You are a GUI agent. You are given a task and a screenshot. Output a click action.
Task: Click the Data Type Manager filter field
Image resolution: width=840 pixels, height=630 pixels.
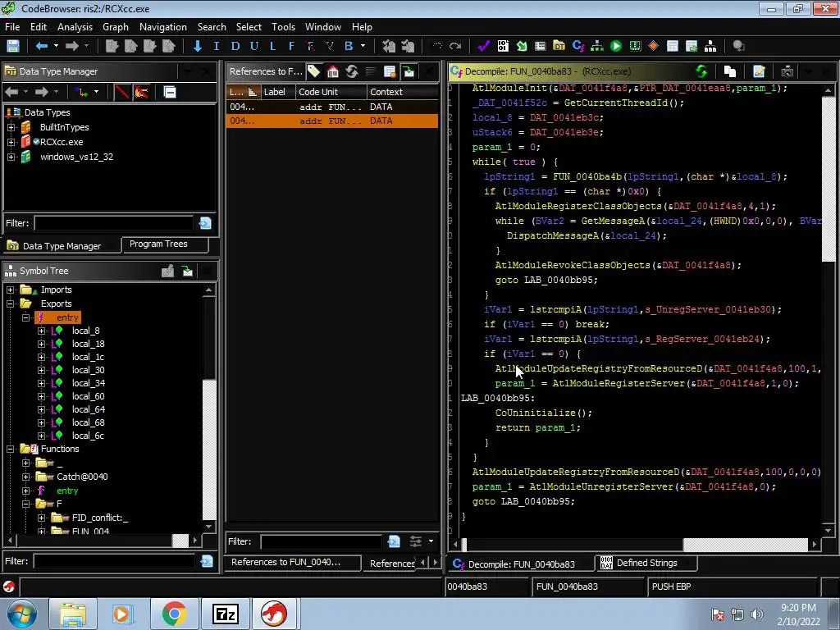(x=113, y=223)
